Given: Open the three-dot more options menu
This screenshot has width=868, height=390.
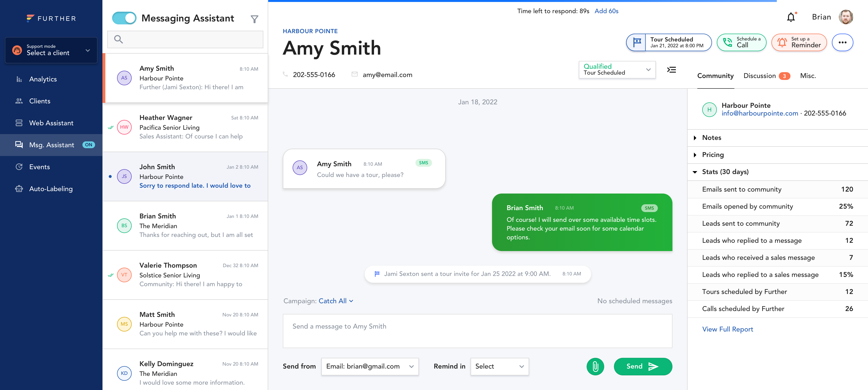Looking at the screenshot, I should tap(842, 42).
